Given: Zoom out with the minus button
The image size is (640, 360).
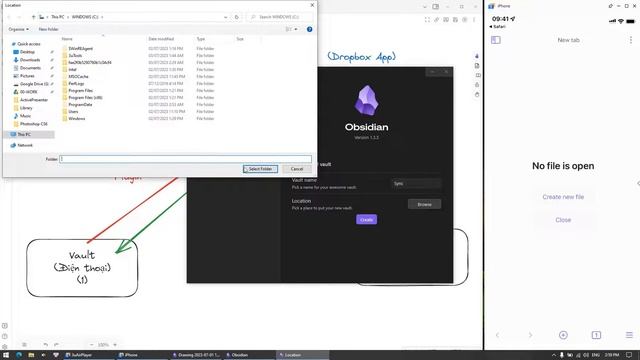Looking at the screenshot, I should pyautogui.click(x=91, y=345).
